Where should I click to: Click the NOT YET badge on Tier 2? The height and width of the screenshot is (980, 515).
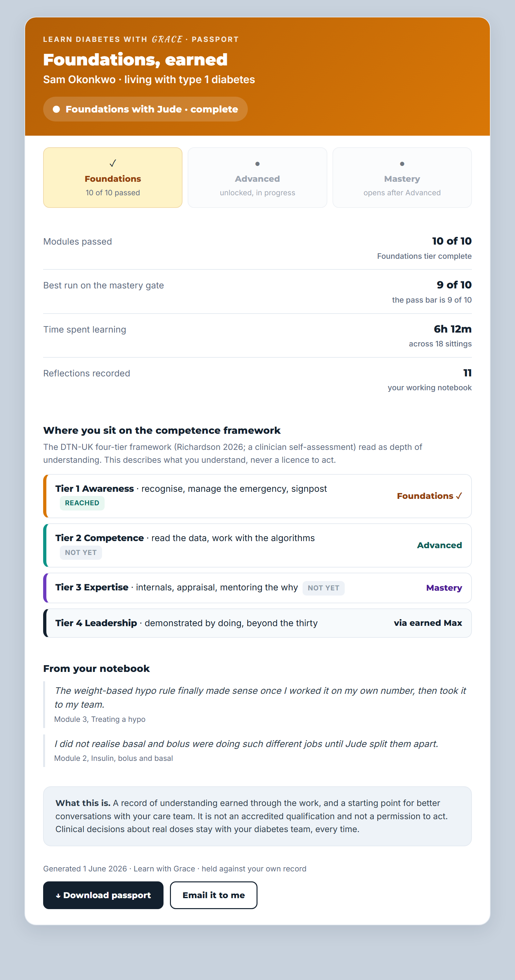(x=81, y=552)
